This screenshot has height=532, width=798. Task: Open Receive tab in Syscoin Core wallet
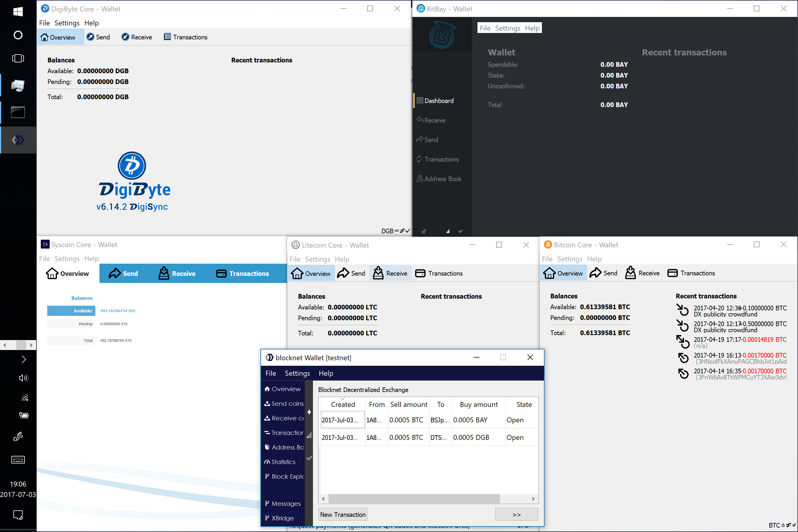click(x=177, y=274)
